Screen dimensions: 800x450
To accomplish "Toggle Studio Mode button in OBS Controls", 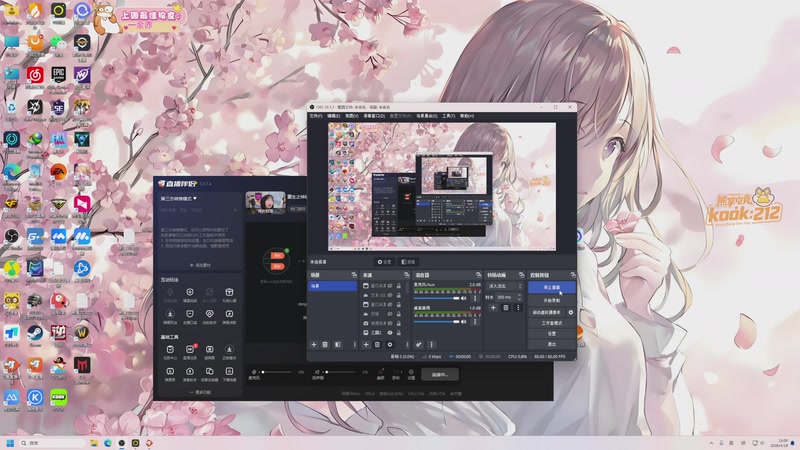I will [552, 323].
